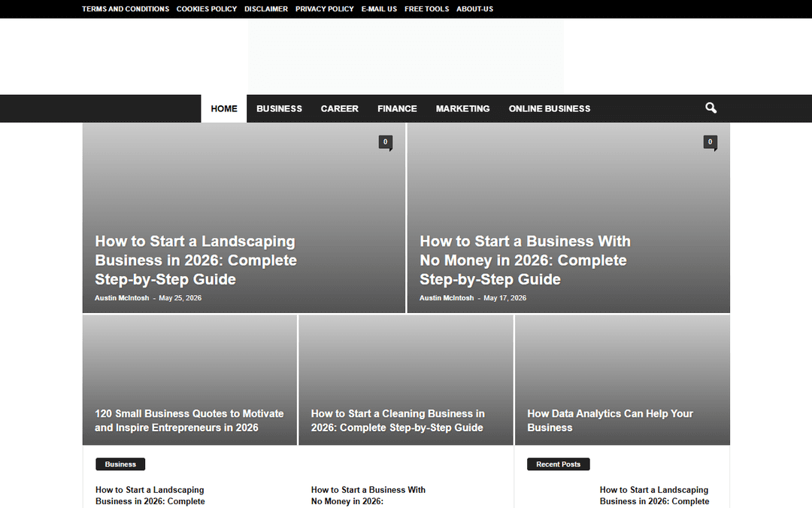Select Marketing in navigation bar

[x=462, y=108]
